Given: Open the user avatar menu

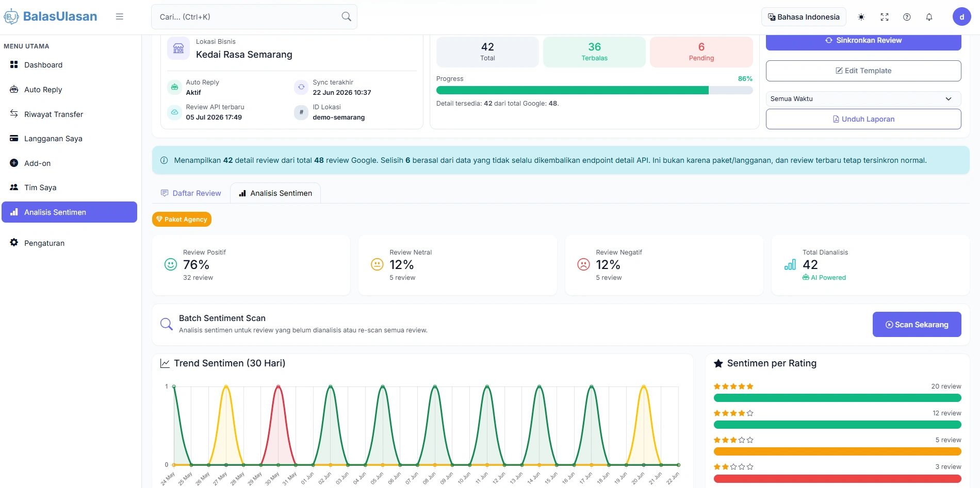Looking at the screenshot, I should pos(961,17).
